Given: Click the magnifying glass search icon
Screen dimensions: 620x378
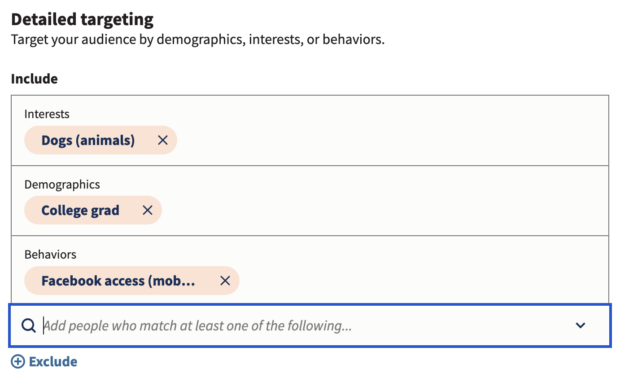Looking at the screenshot, I should [28, 325].
